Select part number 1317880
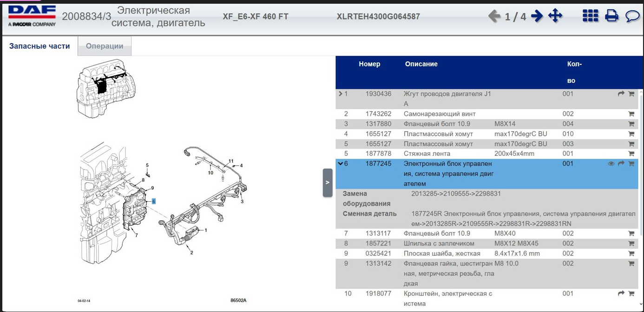This screenshot has height=312, width=644. pos(378,124)
